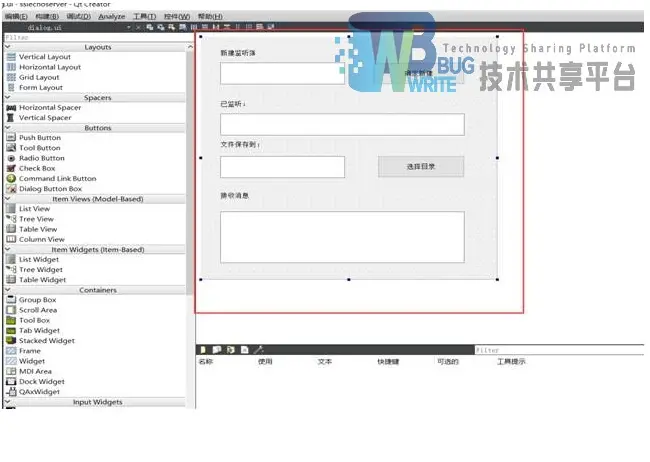Viewport: 650px width, 462px height.
Task: Select the Edit Widgets mode icon
Action: [x=150, y=27]
